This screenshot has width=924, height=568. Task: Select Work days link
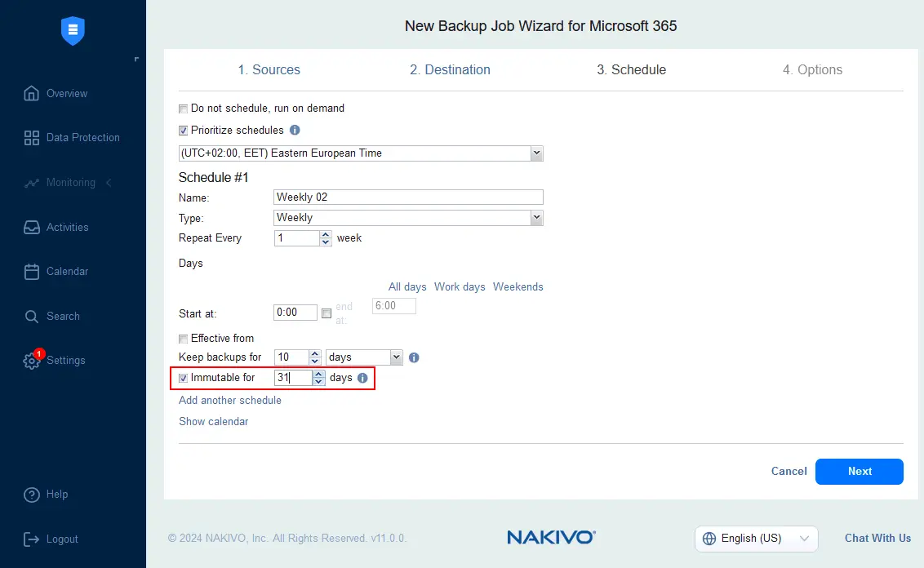coord(460,287)
